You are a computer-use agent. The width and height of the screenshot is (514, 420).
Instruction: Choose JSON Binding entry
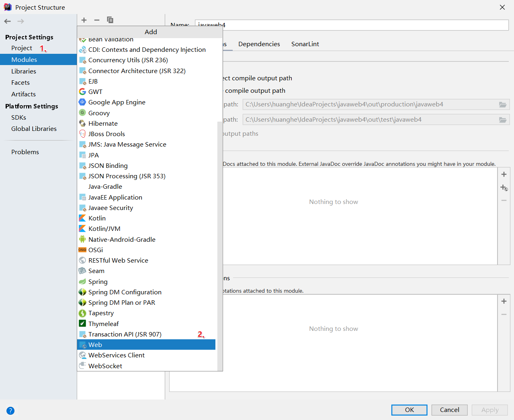pyautogui.click(x=146, y=165)
